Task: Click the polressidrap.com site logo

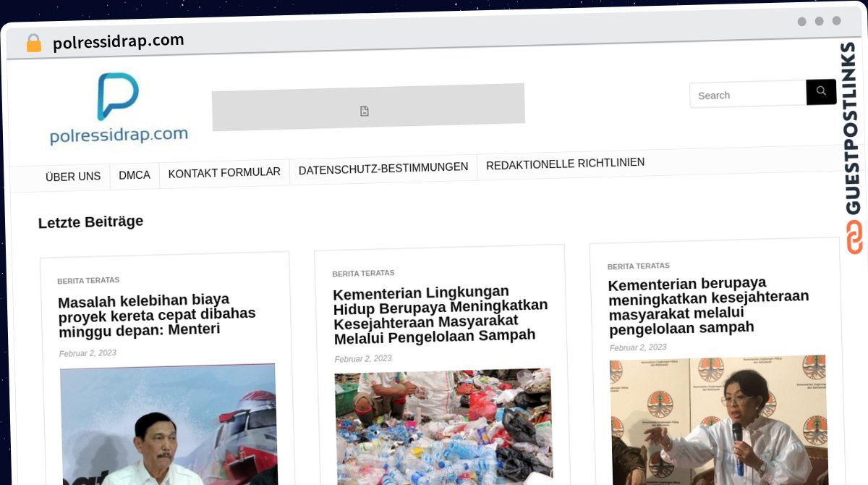Action: (119, 108)
